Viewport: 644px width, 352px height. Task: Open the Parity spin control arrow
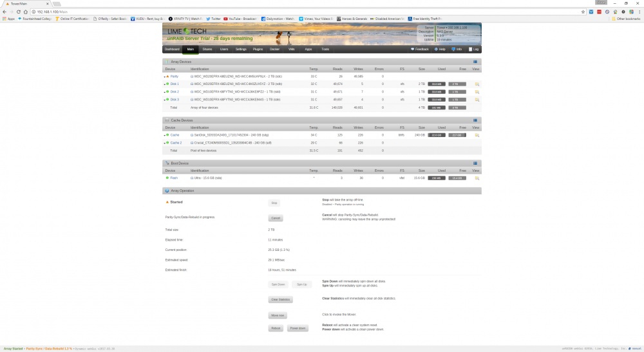[x=165, y=77]
